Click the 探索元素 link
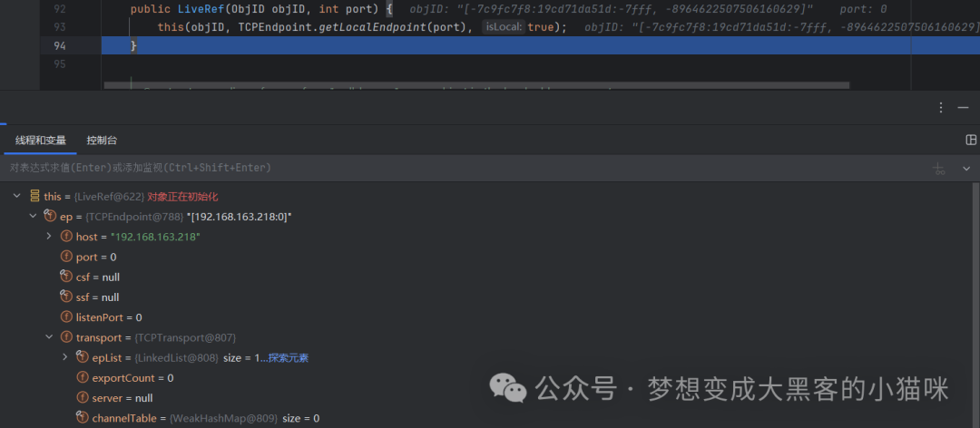This screenshot has height=428, width=980. (x=289, y=358)
